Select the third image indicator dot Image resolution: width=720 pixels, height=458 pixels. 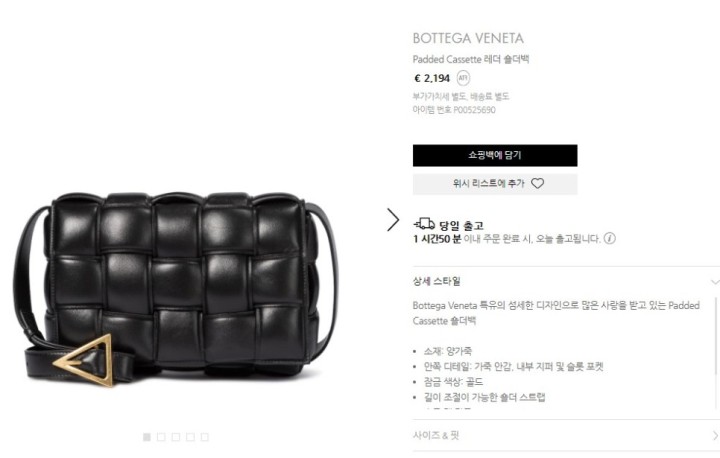click(175, 437)
